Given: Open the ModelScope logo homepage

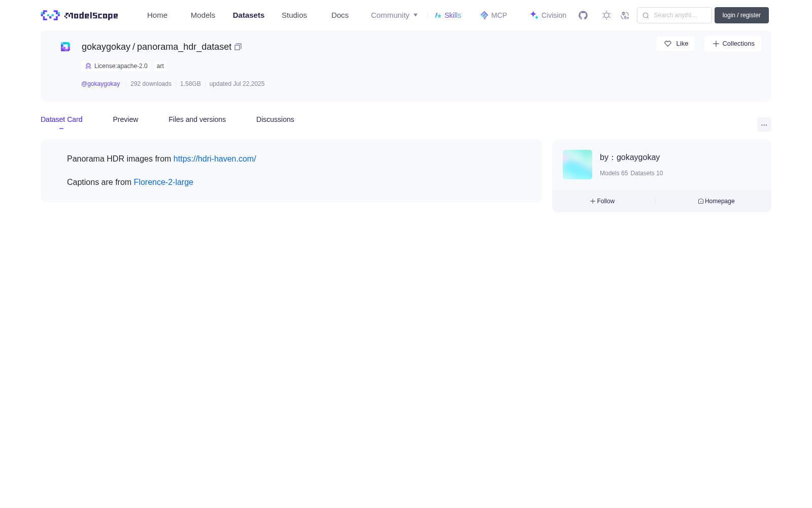Looking at the screenshot, I should [79, 15].
